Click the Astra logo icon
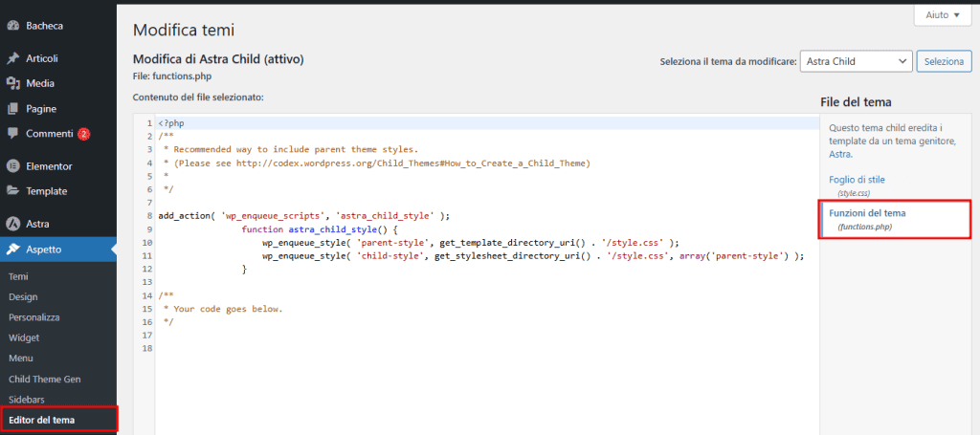The height and width of the screenshot is (435, 980). (x=12, y=224)
